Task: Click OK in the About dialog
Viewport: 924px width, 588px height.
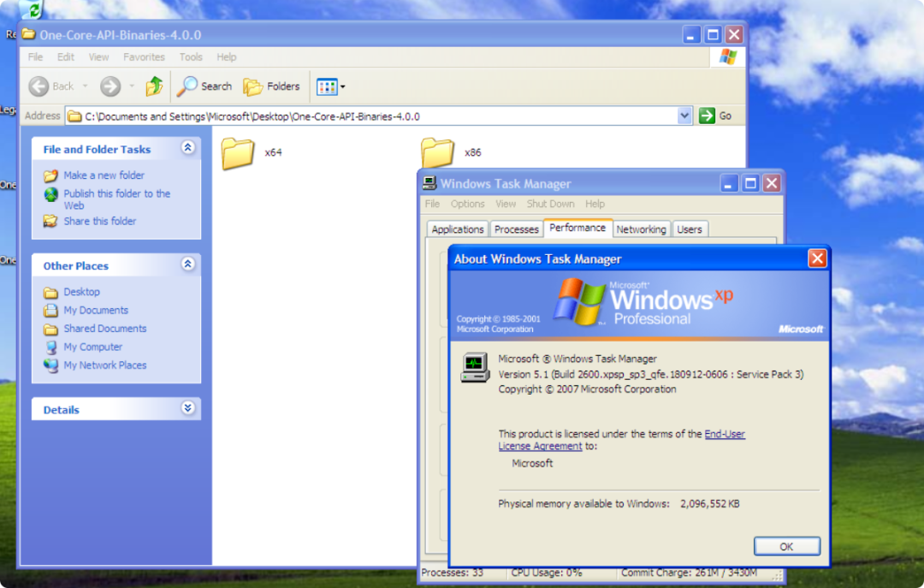Action: 786,546
